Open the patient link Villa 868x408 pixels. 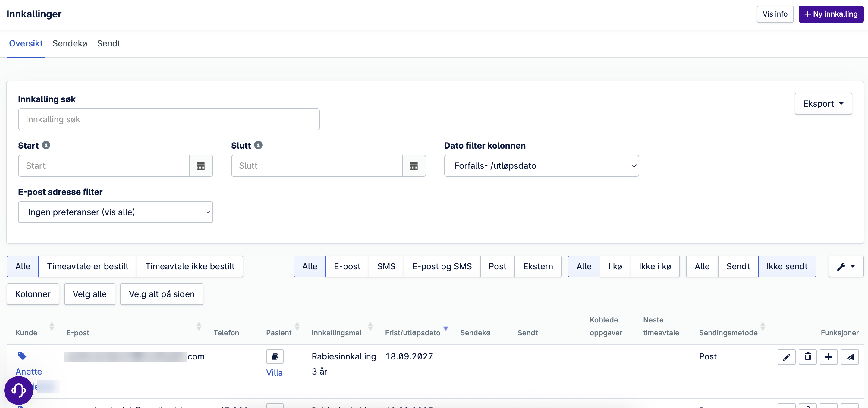click(x=274, y=373)
